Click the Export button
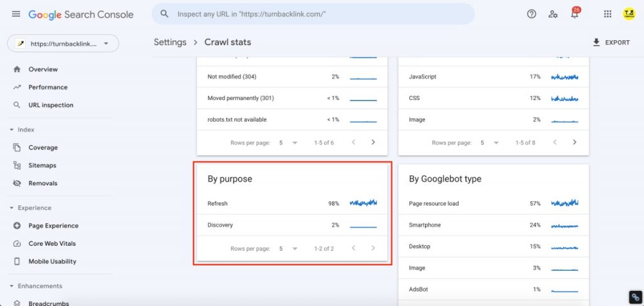 point(611,43)
